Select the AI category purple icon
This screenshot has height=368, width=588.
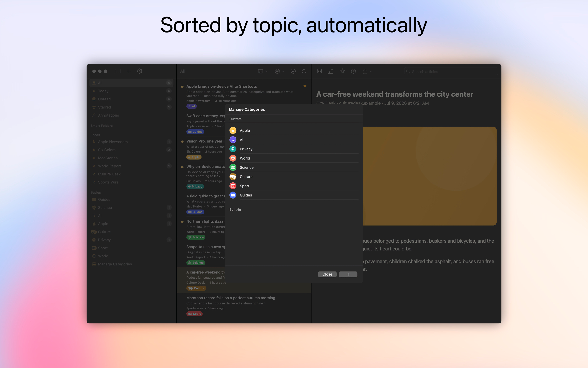pos(233,140)
